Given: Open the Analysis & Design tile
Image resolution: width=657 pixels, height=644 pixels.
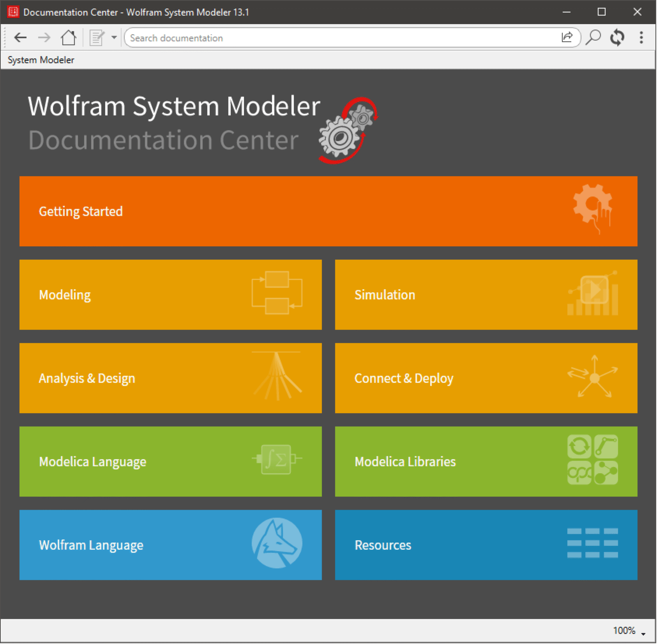Looking at the screenshot, I should [171, 378].
